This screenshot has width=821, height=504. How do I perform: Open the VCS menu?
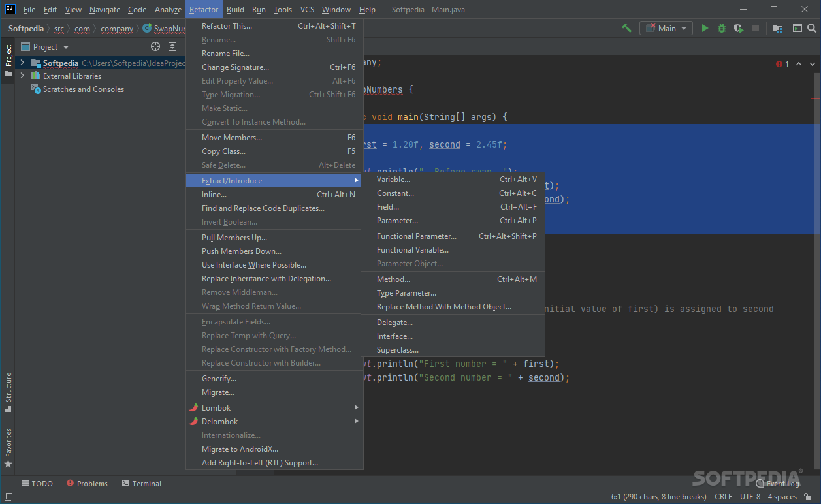click(307, 9)
